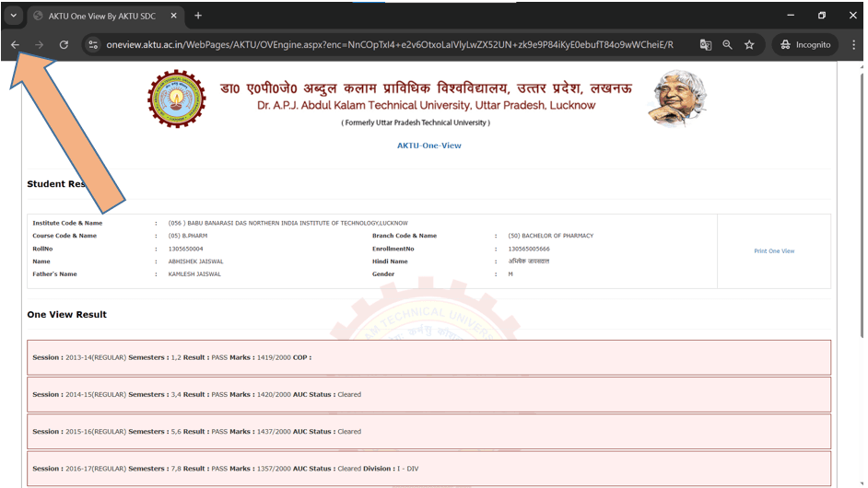The width and height of the screenshot is (868, 488).
Task: Minimize the browser window
Action: click(x=791, y=16)
